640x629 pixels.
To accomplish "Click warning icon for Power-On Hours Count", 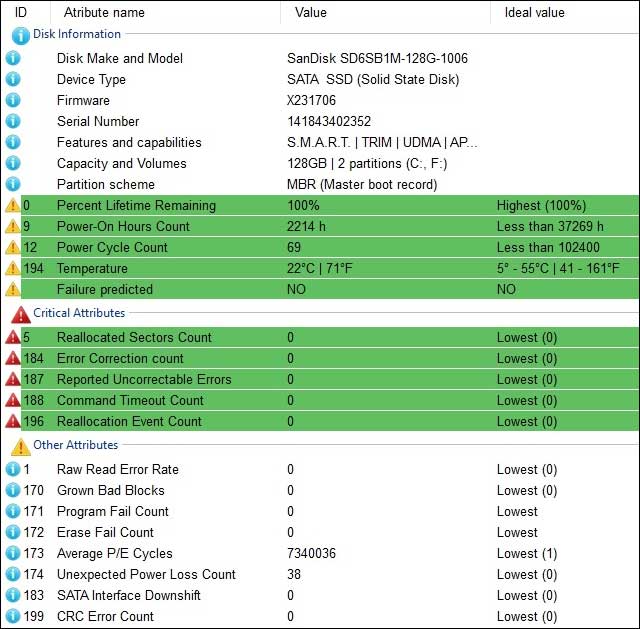I will pyautogui.click(x=13, y=226).
